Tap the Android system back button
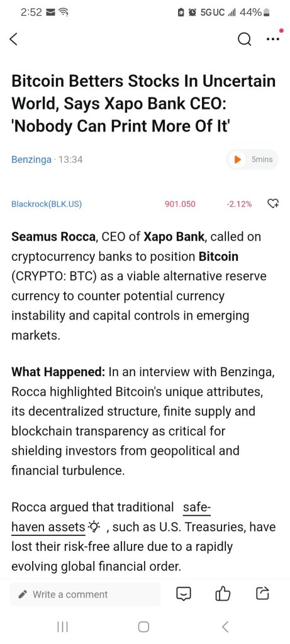Screen dimensions: 290x644 [225, 627]
